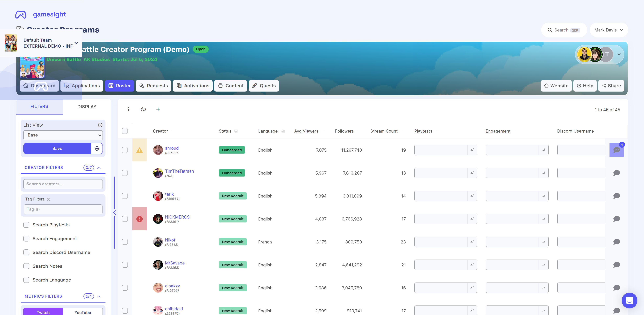Enable the Search Discord Username checkbox

pyautogui.click(x=26, y=252)
